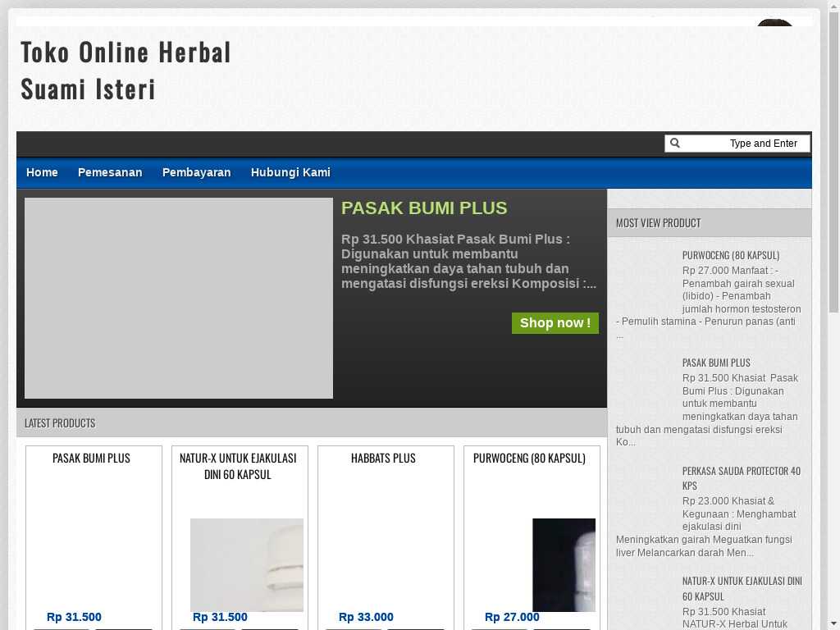Open the HABBATS PLUS product title
840x630 pixels.
pos(383,459)
